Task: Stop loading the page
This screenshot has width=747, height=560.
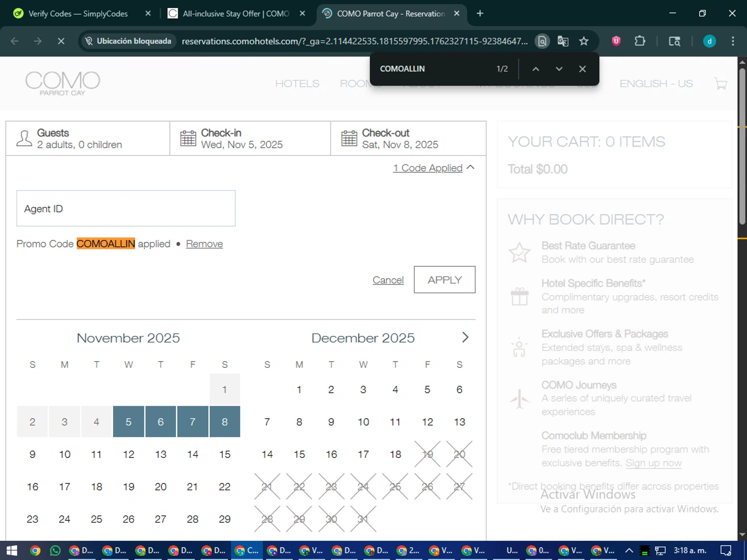Action: click(x=61, y=41)
